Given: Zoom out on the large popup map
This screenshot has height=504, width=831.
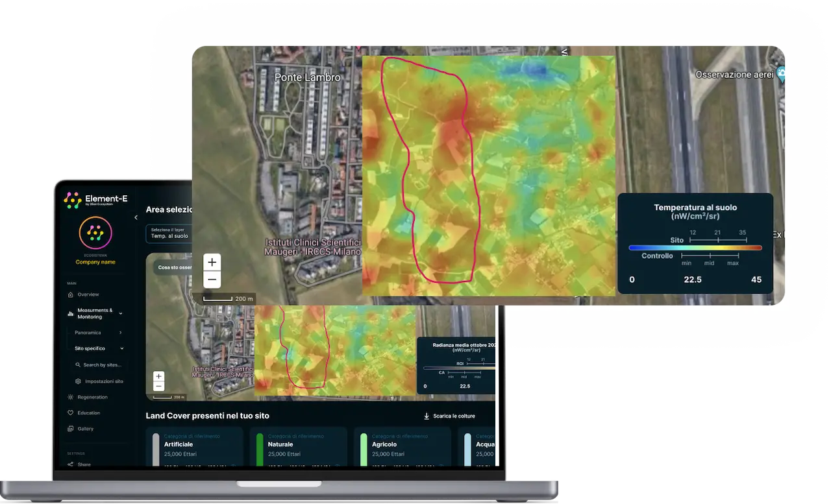Looking at the screenshot, I should pos(212,280).
